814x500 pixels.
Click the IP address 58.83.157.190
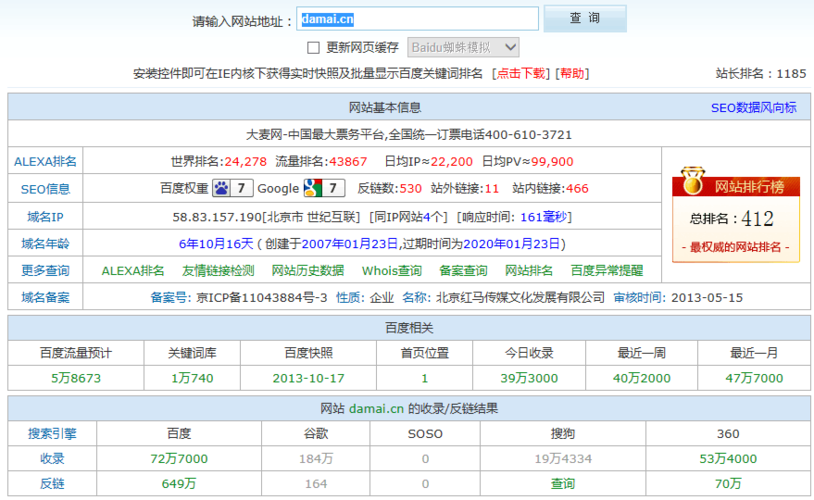(217, 217)
